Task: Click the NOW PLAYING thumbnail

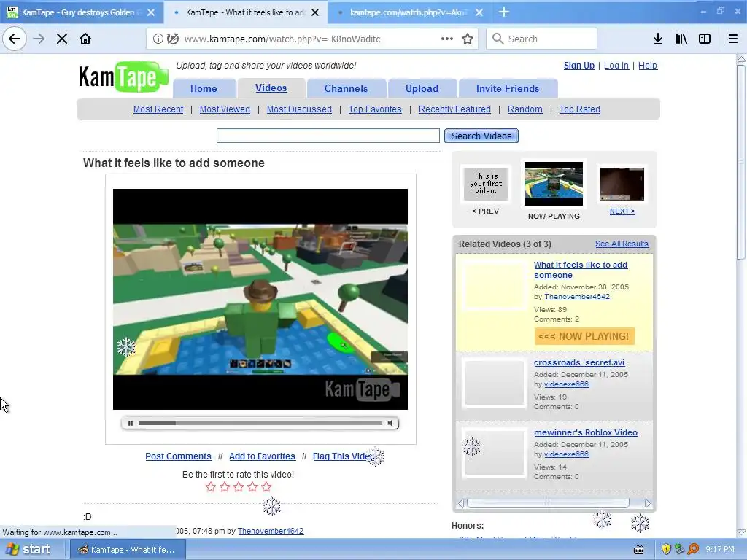Action: click(x=554, y=183)
